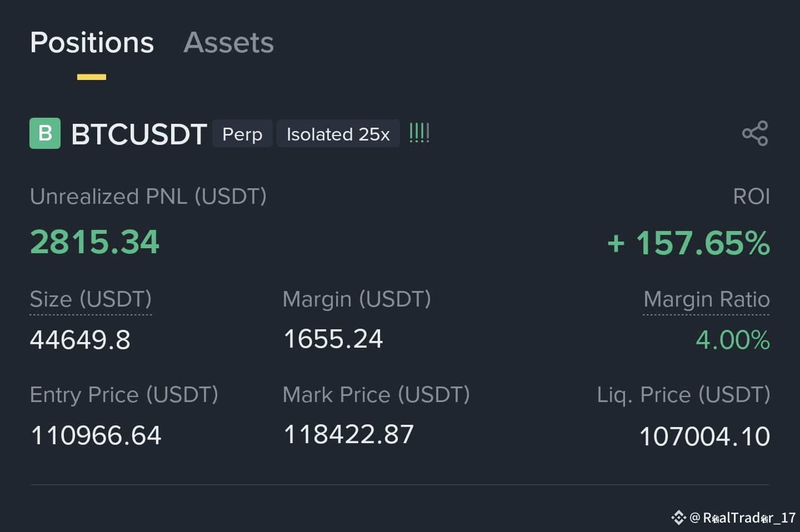The image size is (800, 532).
Task: Tap the Binance logo watermark
Action: pos(678,518)
